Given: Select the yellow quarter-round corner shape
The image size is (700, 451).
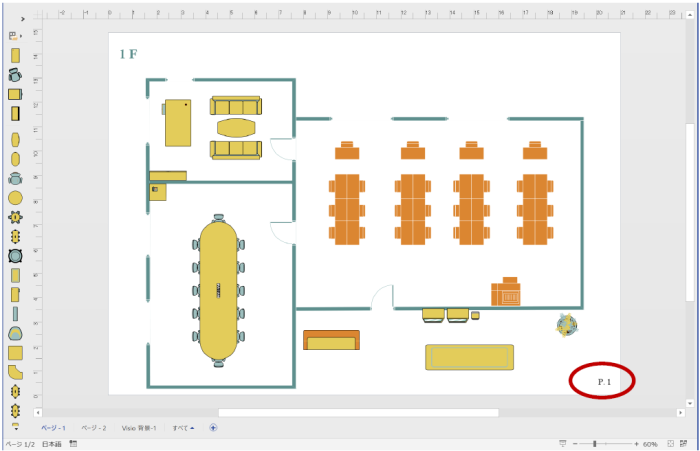Looking at the screenshot, I should point(15,372).
